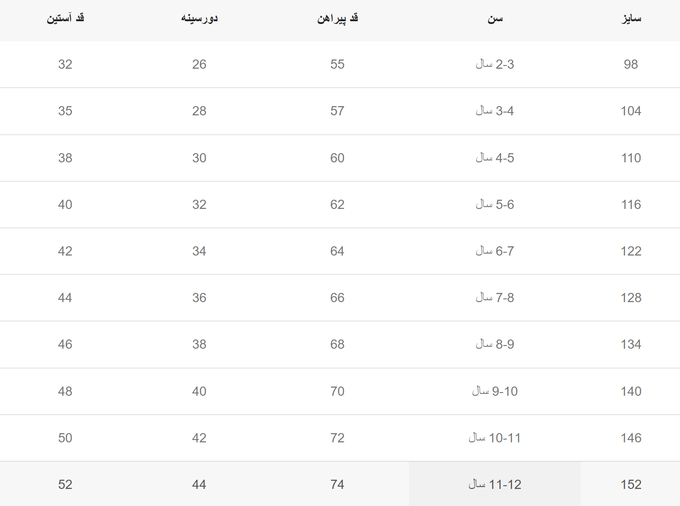
Task: Select size 128 cell
Action: [x=631, y=298]
